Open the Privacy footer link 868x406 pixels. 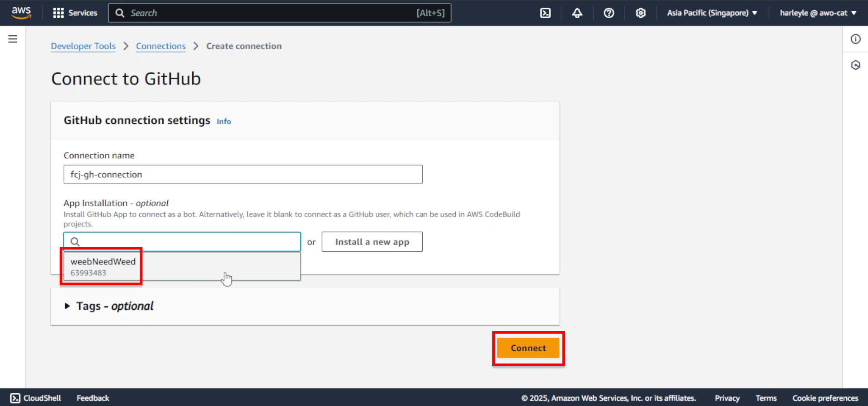[x=727, y=398]
